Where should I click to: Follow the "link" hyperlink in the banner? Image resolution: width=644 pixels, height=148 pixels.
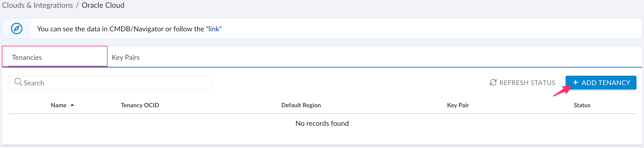pos(214,29)
